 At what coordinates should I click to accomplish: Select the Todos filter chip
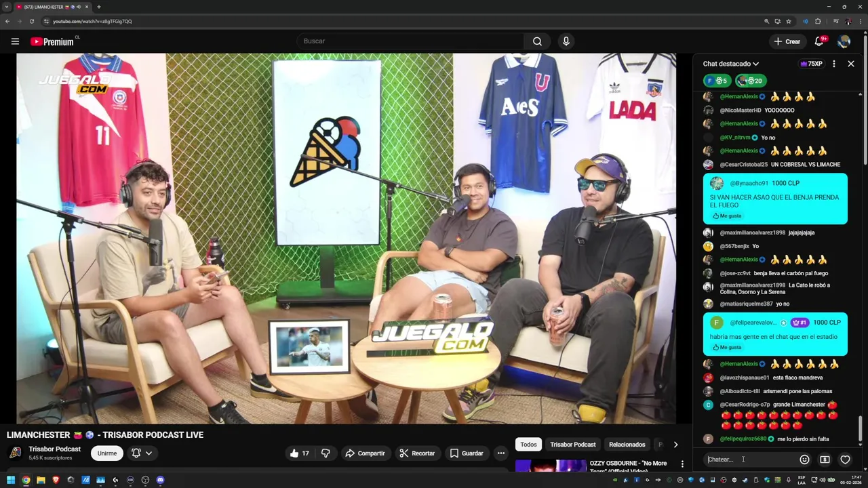point(528,445)
